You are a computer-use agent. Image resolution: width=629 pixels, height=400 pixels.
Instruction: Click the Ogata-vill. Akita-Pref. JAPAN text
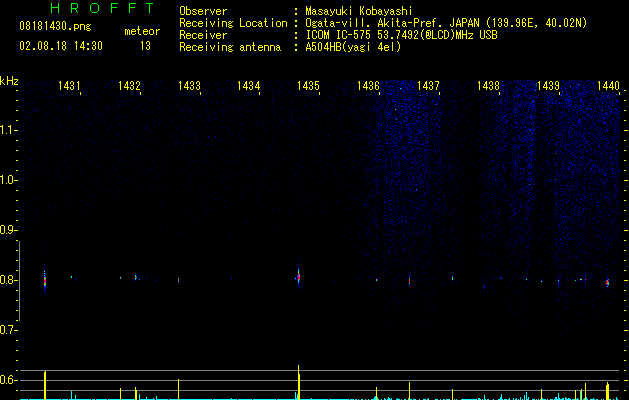[392, 23]
